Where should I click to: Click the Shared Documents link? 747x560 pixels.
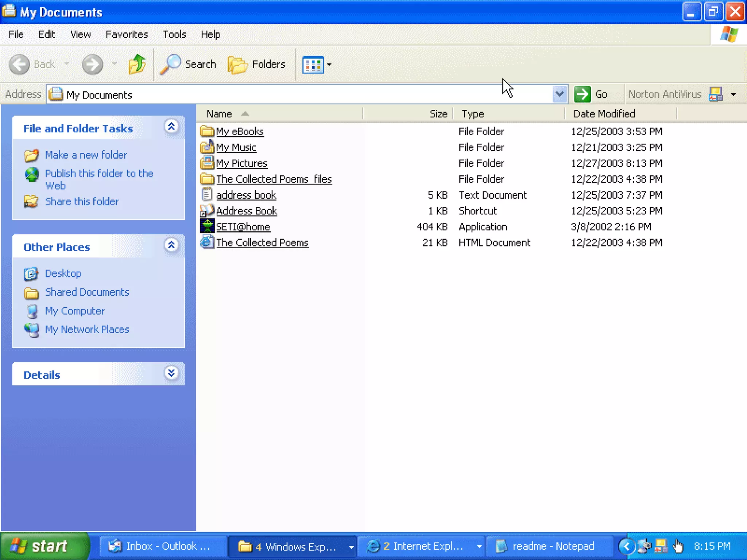87,292
